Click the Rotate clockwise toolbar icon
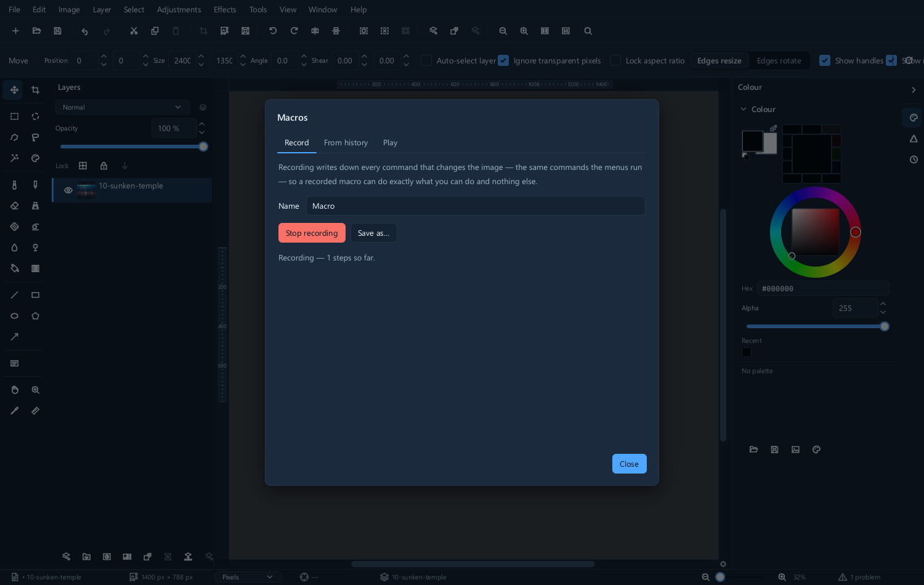The height and width of the screenshot is (585, 924). coord(294,31)
